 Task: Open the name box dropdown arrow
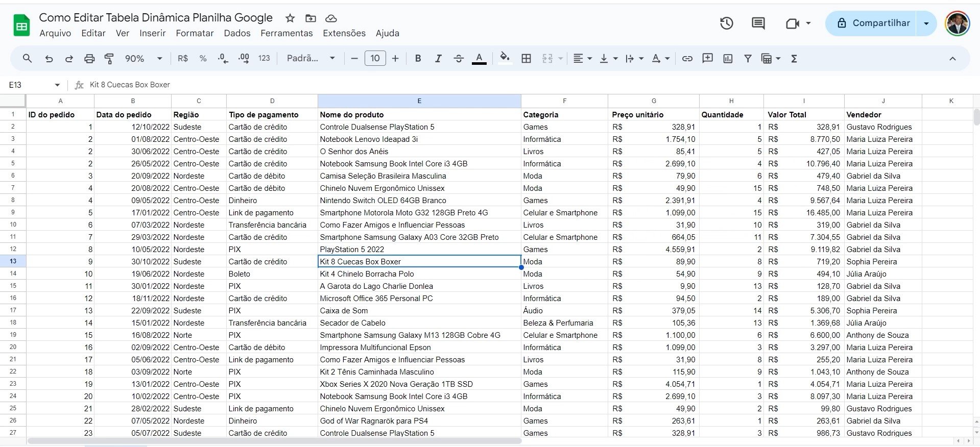(57, 85)
